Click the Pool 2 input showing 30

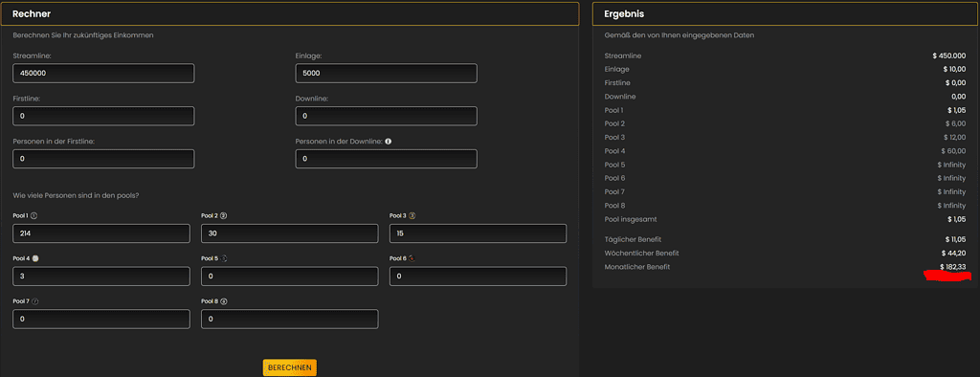(289, 233)
